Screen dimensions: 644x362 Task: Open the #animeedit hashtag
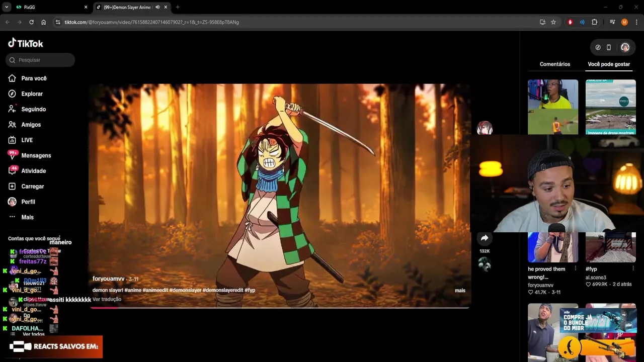point(155,290)
